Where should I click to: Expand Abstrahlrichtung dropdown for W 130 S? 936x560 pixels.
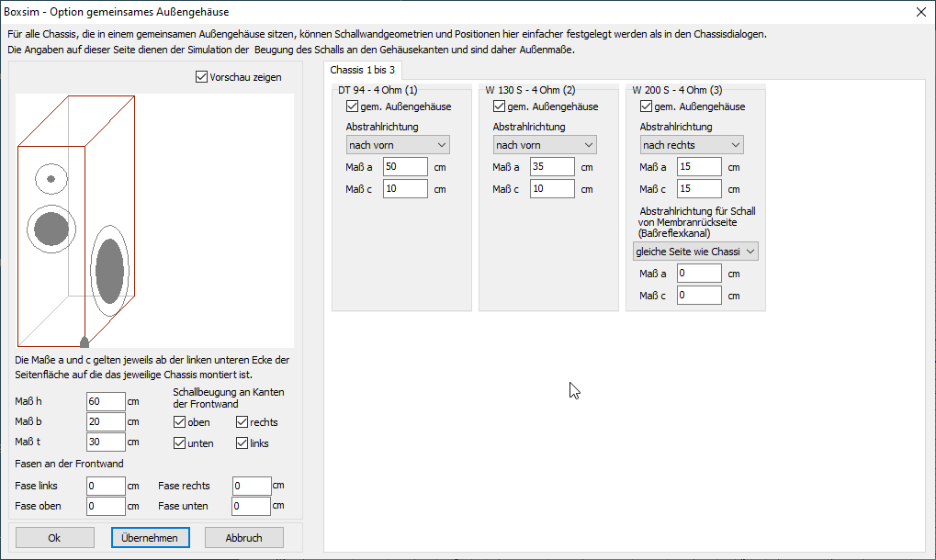pos(545,145)
